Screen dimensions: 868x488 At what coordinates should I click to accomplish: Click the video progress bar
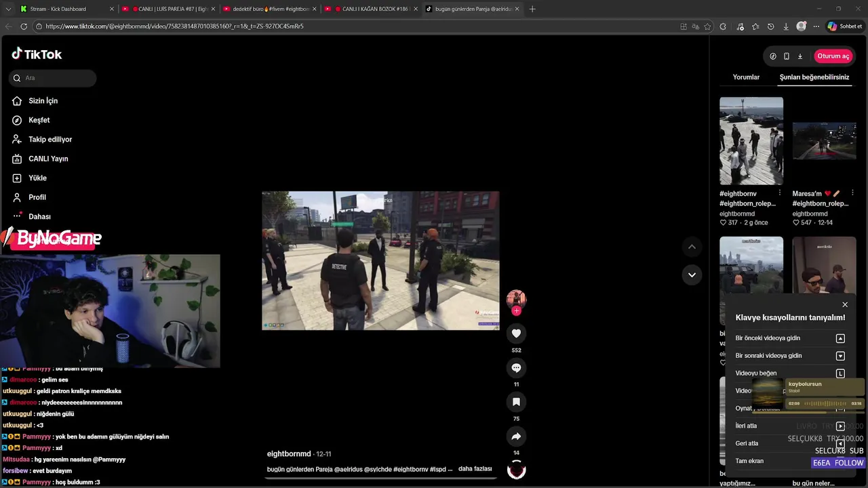point(380,478)
